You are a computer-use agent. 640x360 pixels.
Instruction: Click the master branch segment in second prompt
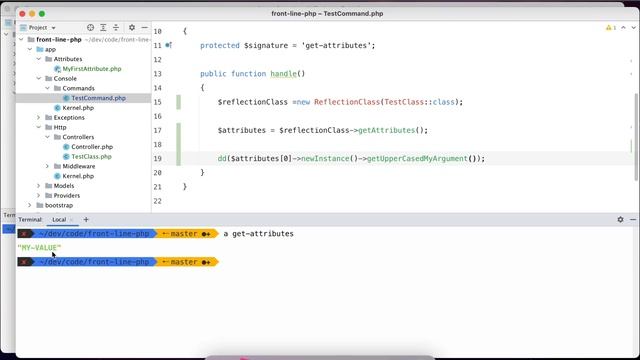point(186,262)
